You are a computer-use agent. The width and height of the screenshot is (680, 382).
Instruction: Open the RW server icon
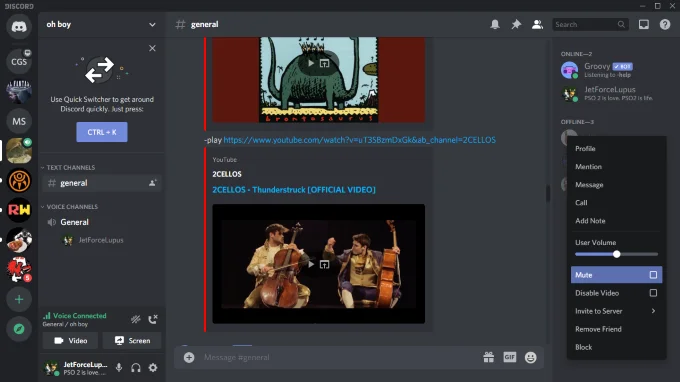[19, 210]
